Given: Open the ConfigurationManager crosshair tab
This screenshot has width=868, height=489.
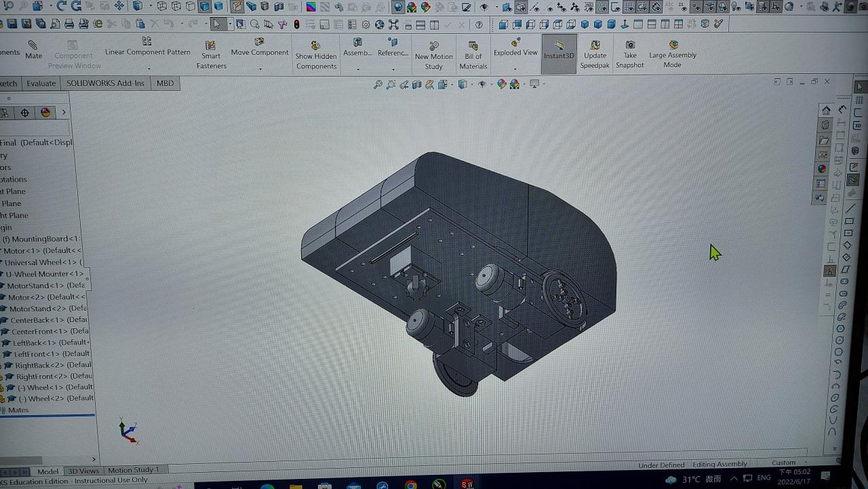Looking at the screenshot, I should click(24, 113).
